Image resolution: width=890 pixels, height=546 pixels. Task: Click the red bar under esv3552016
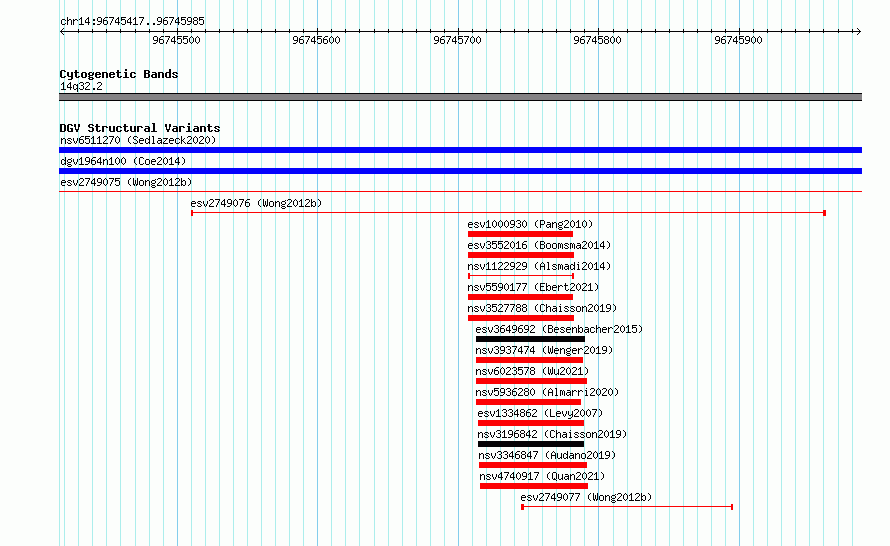[521, 255]
